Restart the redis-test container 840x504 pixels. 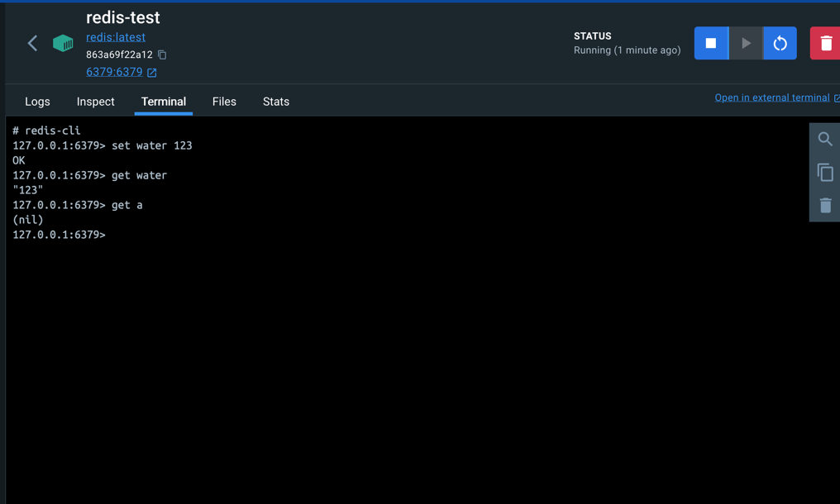(780, 43)
